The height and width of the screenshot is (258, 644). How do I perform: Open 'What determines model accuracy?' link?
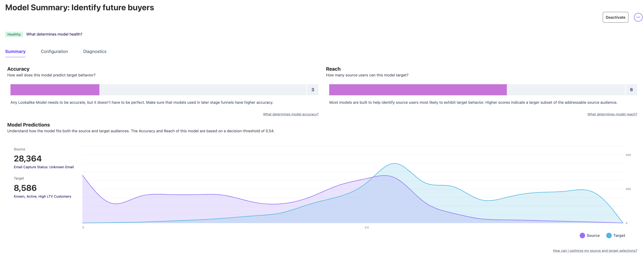pyautogui.click(x=291, y=114)
